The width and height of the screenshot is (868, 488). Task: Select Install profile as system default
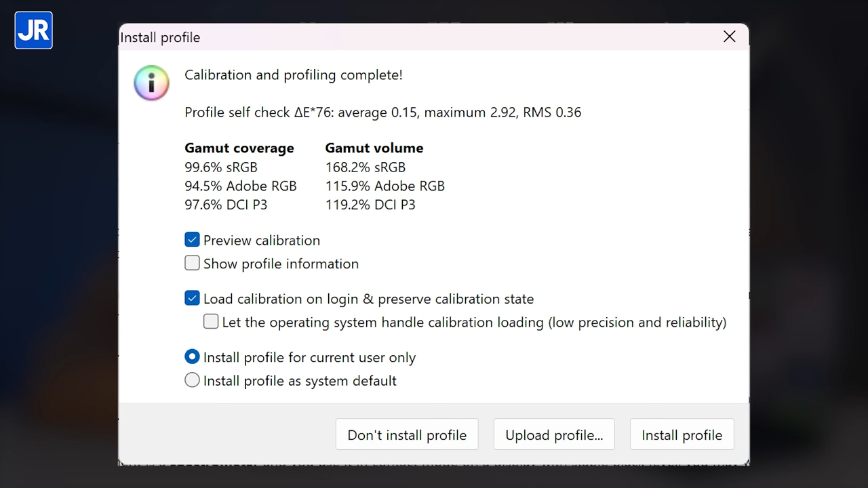(x=193, y=380)
